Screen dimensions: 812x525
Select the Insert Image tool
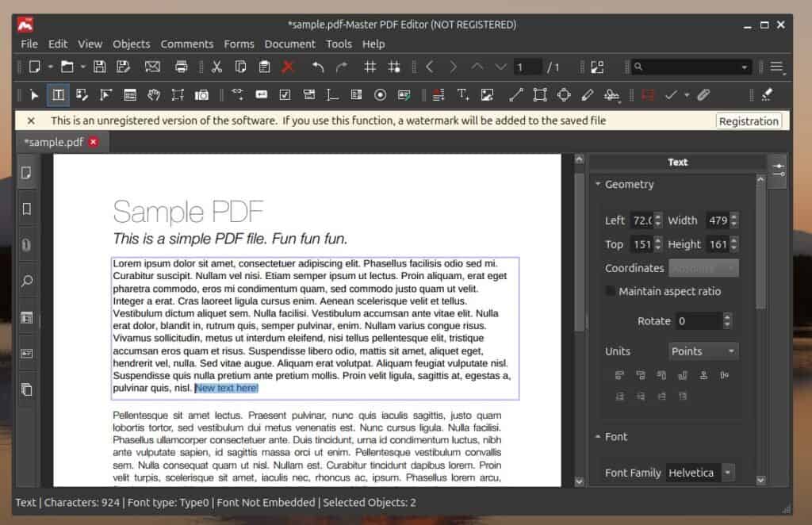point(487,95)
